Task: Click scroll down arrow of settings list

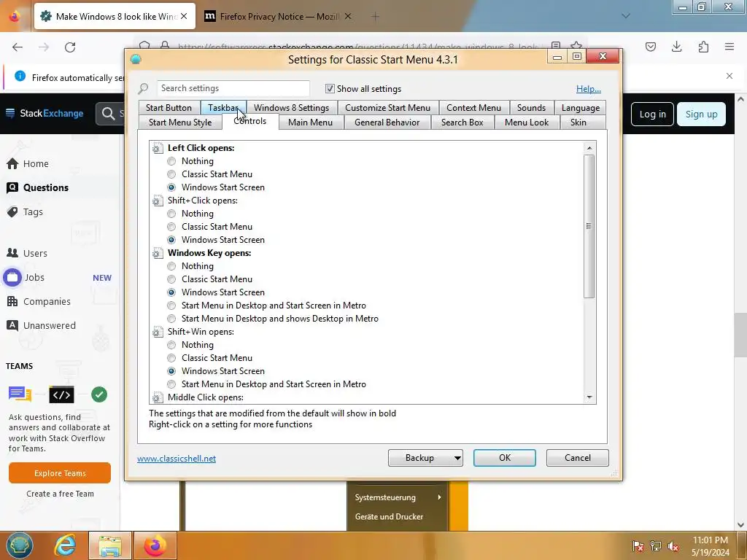Action: coord(589,397)
